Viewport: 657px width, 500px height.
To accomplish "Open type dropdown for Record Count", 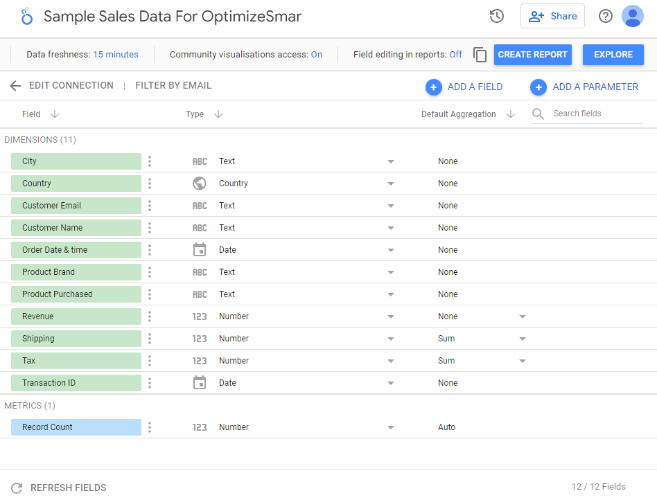I will point(391,428).
